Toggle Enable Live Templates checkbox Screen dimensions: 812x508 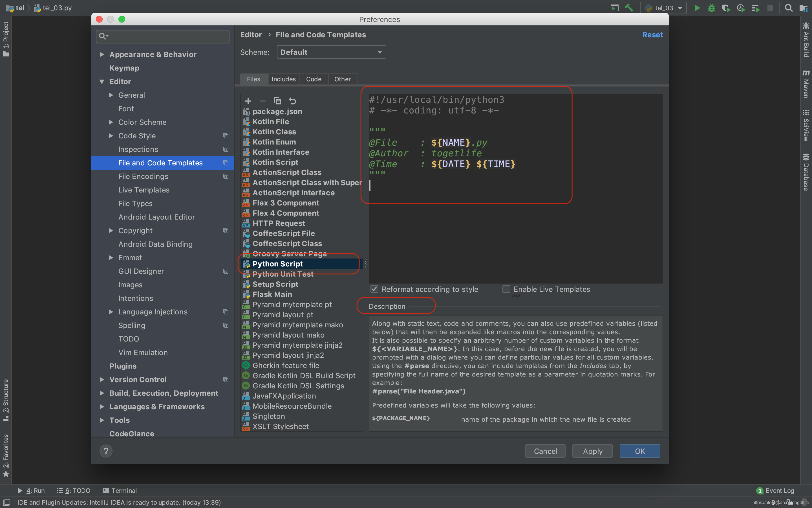click(506, 289)
